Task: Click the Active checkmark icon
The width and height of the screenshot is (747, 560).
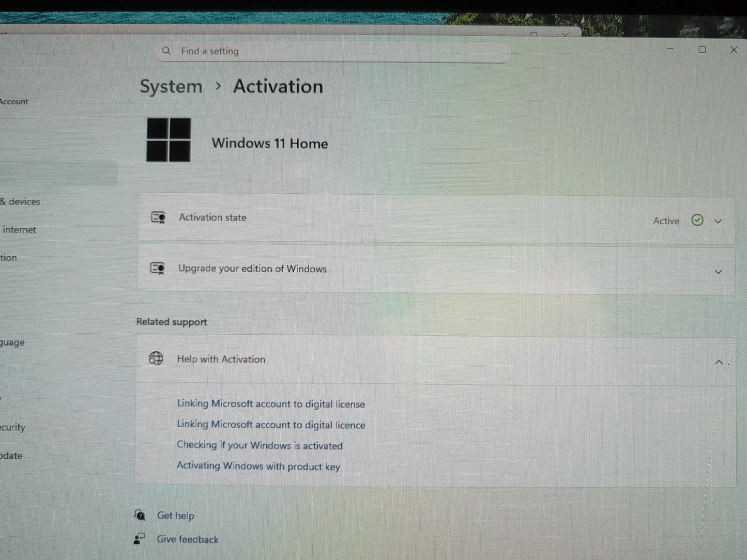Action: (x=697, y=221)
